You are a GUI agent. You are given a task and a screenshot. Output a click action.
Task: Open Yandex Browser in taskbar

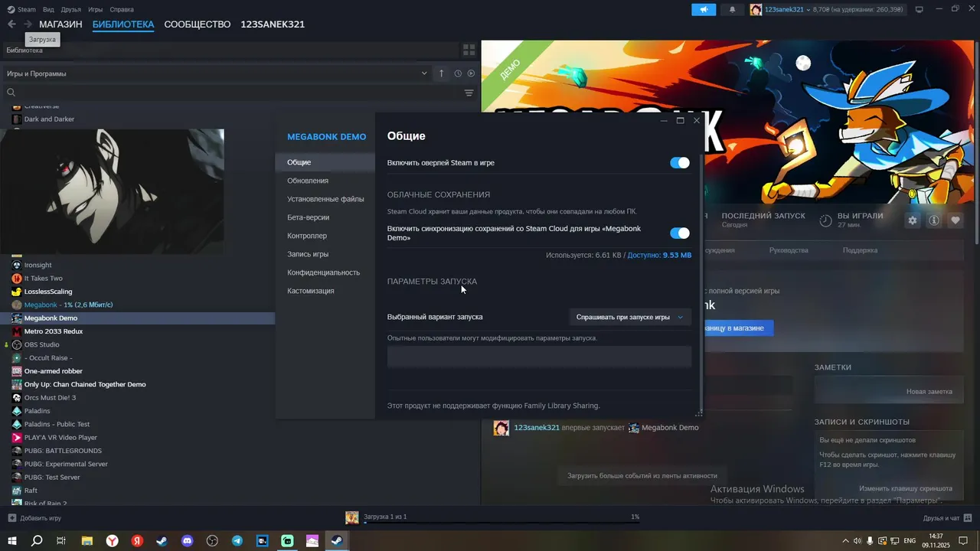tap(113, 540)
